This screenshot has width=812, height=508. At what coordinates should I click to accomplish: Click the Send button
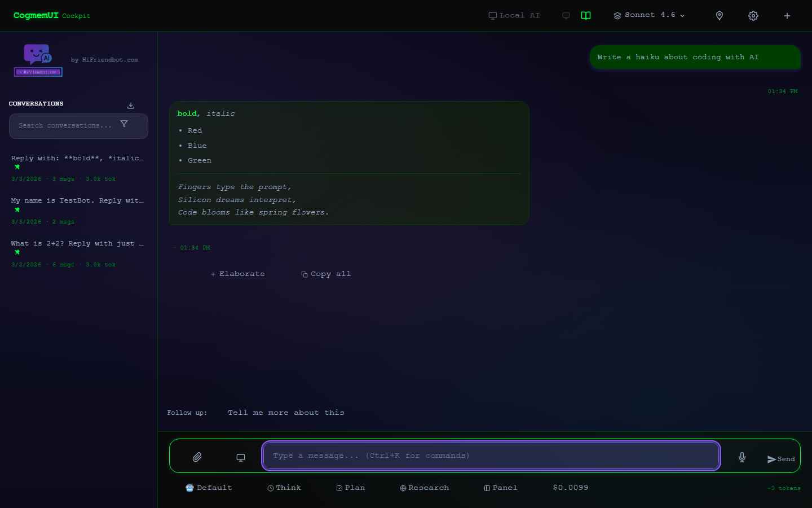(x=781, y=459)
